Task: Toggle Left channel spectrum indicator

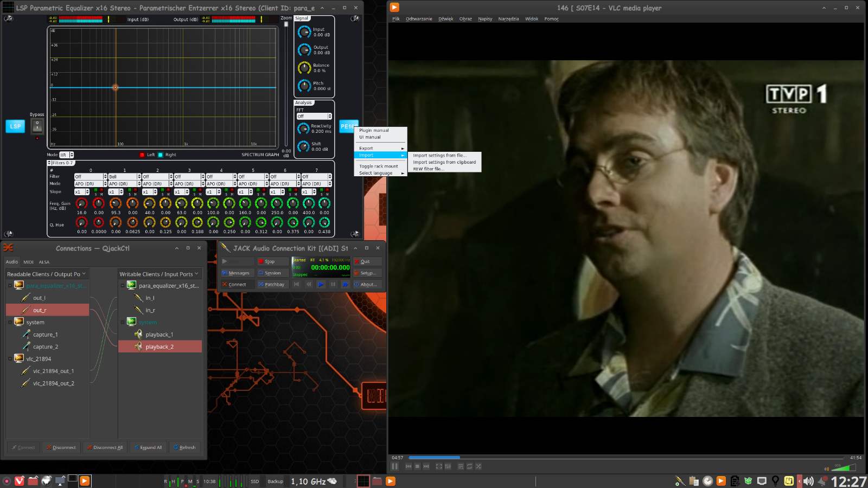Action: pos(142,155)
